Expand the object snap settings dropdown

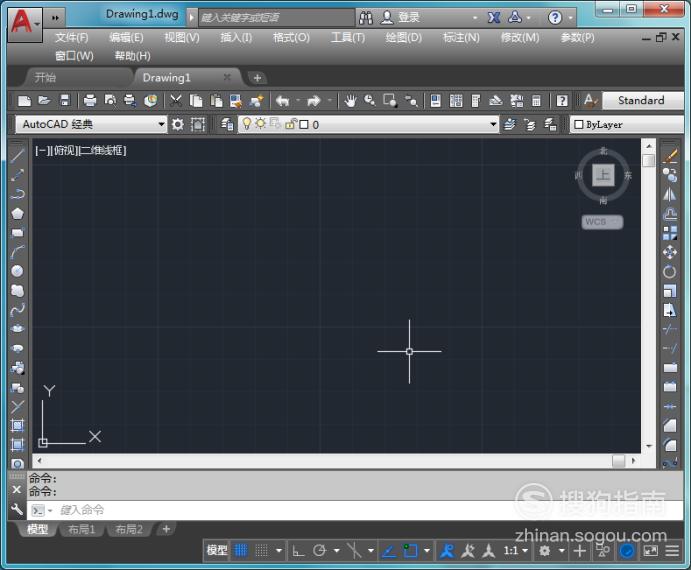tap(427, 550)
